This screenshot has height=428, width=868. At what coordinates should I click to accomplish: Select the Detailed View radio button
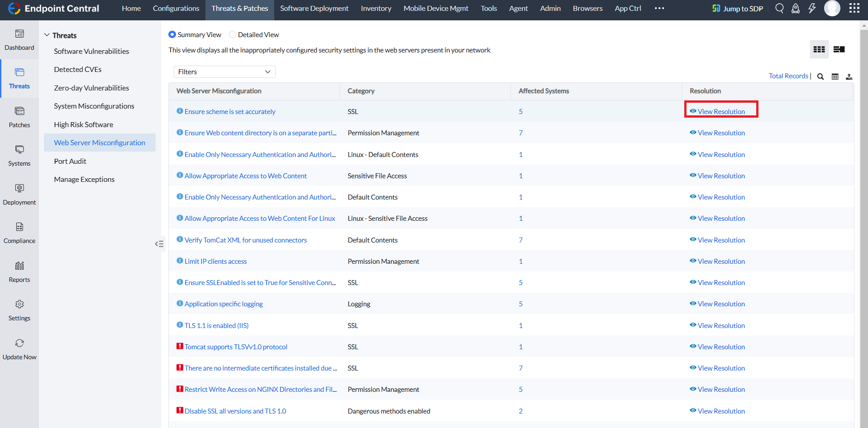click(x=233, y=34)
